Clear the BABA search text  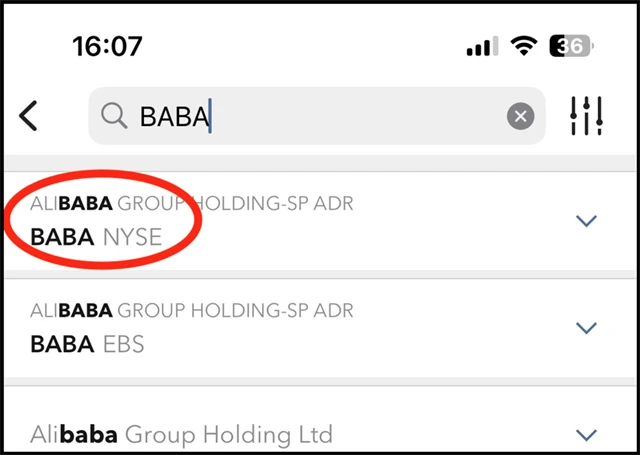520,117
